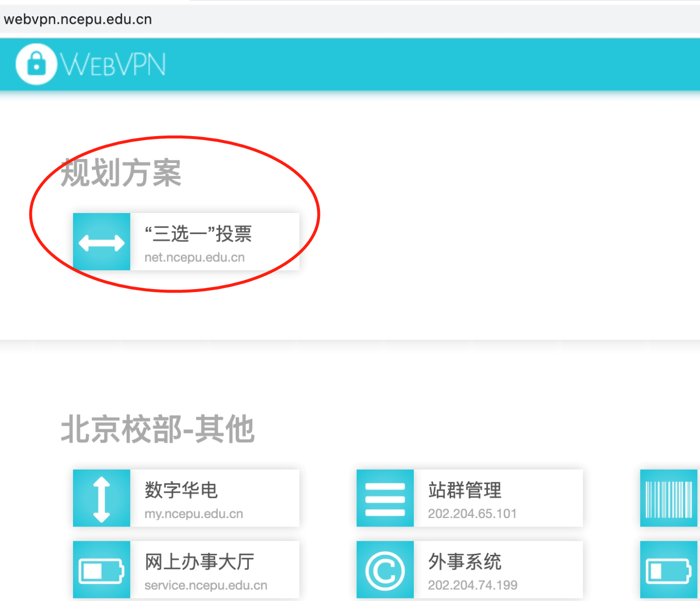The width and height of the screenshot is (700, 601).
Task: Open the "三选一"投票 tile title
Action: pos(198,233)
